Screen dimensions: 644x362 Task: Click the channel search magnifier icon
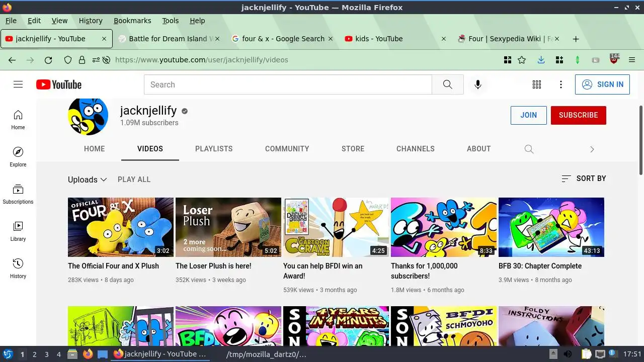point(529,149)
